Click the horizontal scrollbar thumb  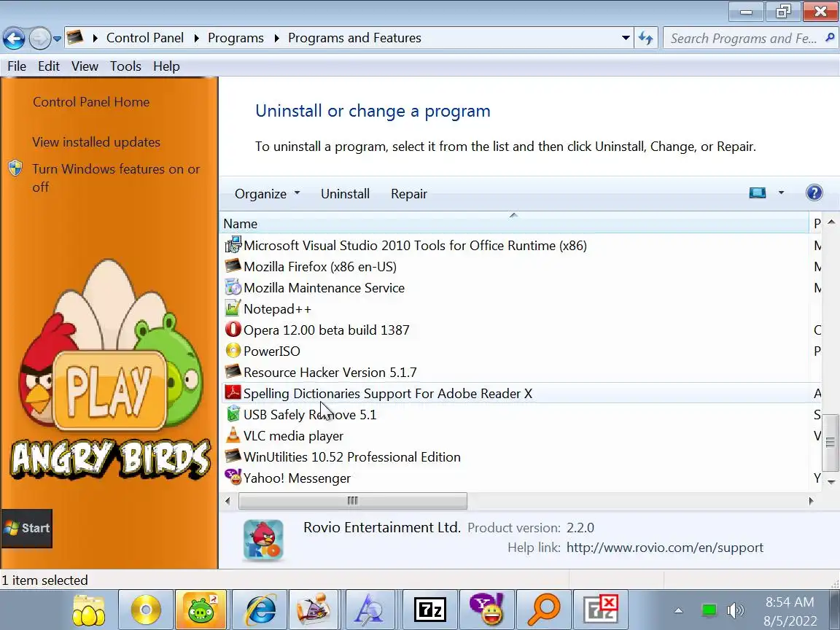[352, 501]
